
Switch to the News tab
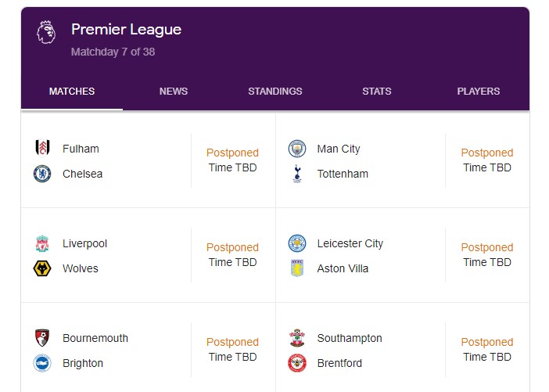click(174, 92)
